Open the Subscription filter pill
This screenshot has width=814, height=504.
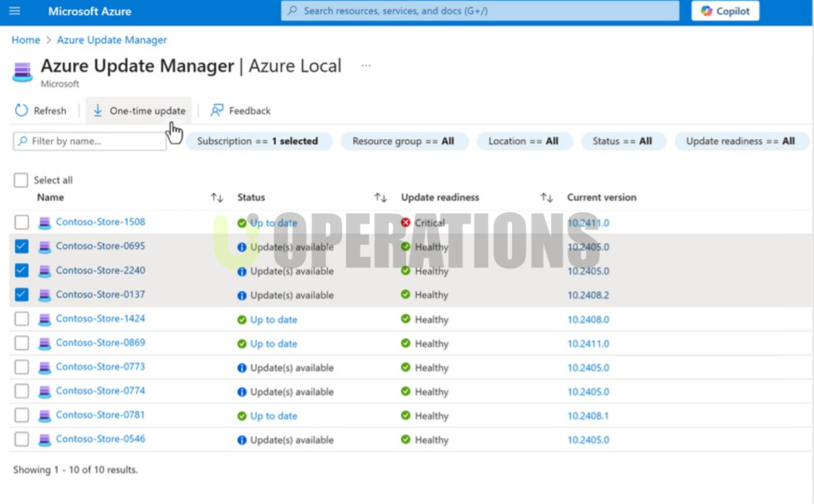click(x=258, y=142)
